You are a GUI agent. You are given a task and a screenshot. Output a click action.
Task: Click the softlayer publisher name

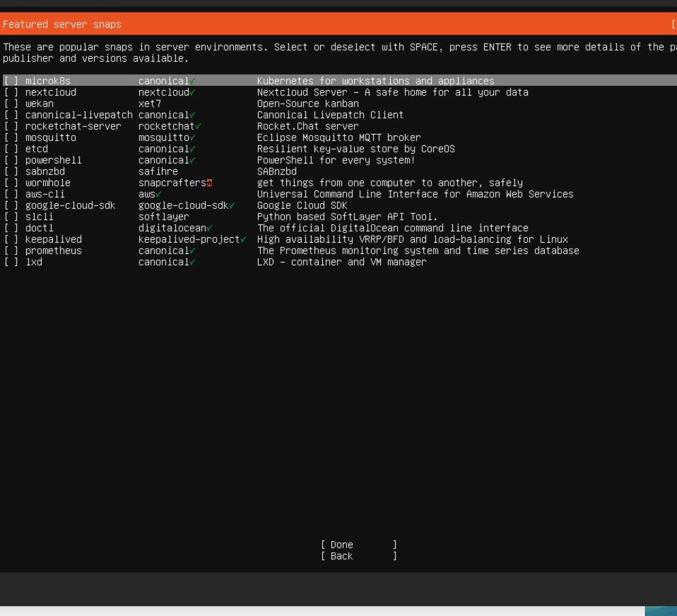[x=164, y=217]
